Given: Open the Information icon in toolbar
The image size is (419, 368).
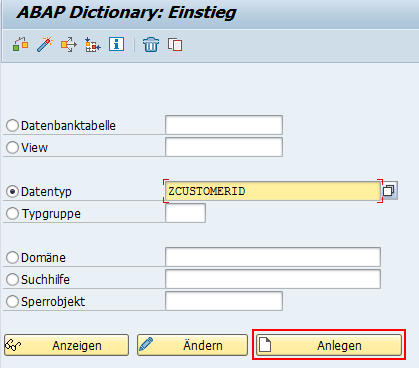Looking at the screenshot, I should pyautogui.click(x=116, y=44).
